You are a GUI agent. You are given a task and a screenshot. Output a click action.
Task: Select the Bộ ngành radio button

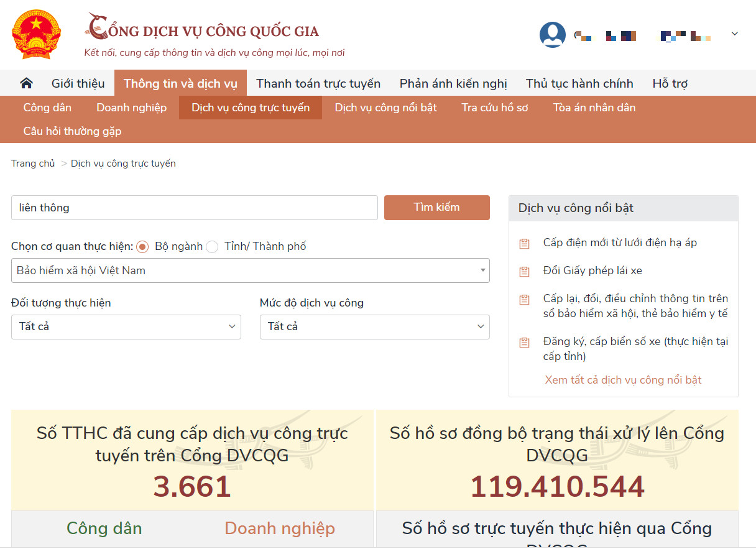[142, 247]
